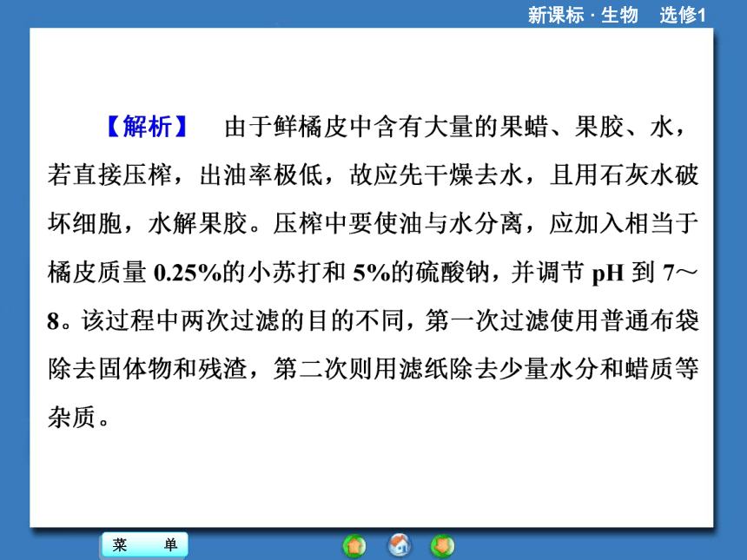Click the text 5%的硫酸钠
Image resolution: width=747 pixels, height=560 pixels.
click(421, 273)
